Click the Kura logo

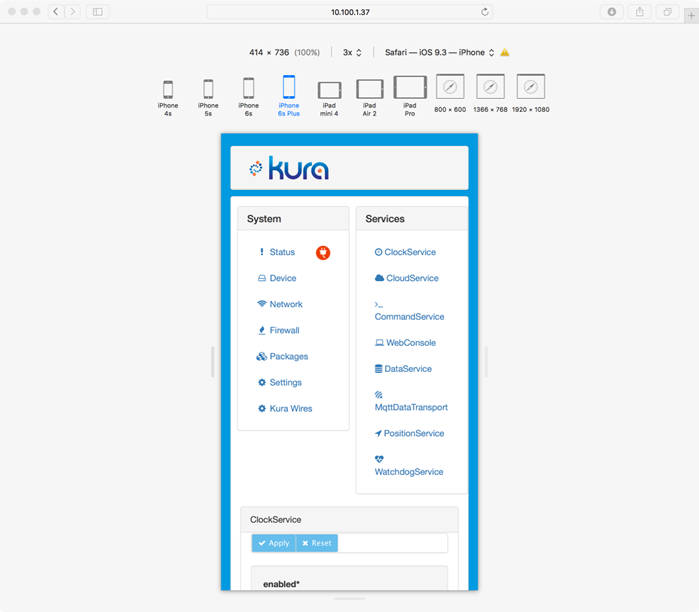(x=289, y=168)
